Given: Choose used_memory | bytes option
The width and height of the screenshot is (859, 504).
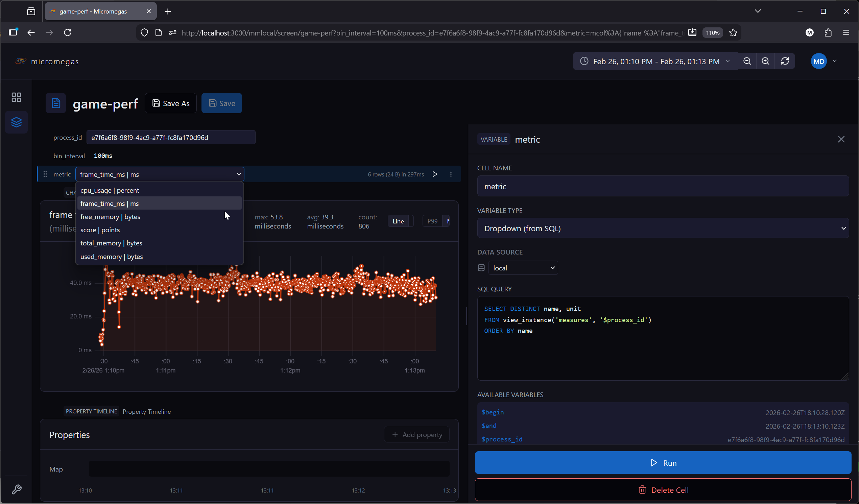Looking at the screenshot, I should pyautogui.click(x=112, y=257).
